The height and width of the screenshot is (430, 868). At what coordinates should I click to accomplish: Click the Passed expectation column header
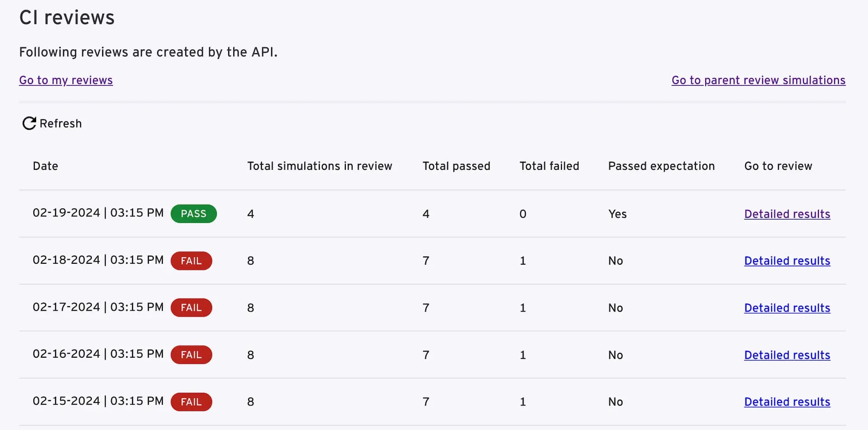click(x=661, y=166)
